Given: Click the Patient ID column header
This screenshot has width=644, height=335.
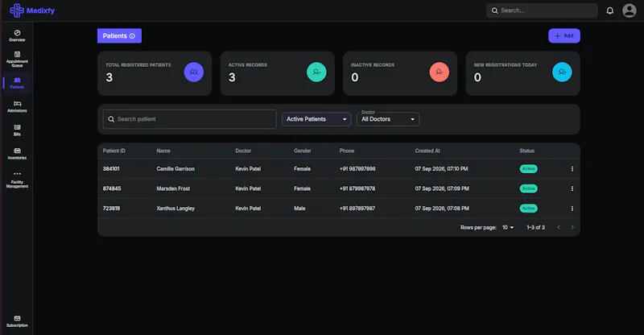Looking at the screenshot, I should point(114,151).
